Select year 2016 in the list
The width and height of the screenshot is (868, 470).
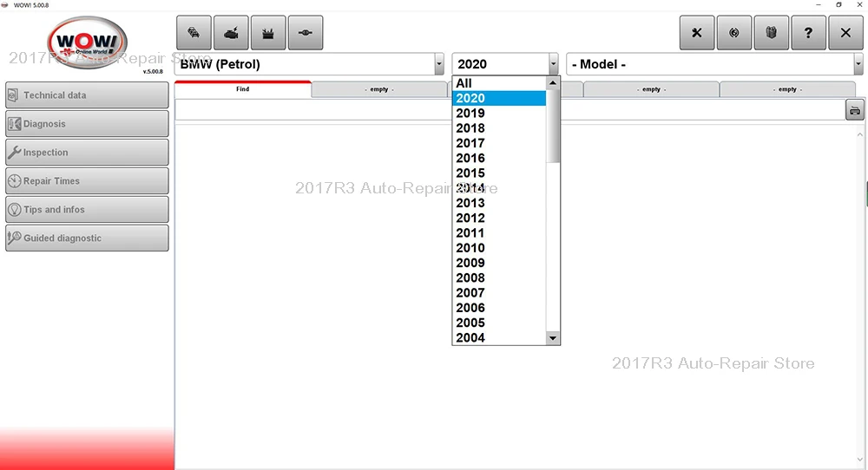point(499,158)
